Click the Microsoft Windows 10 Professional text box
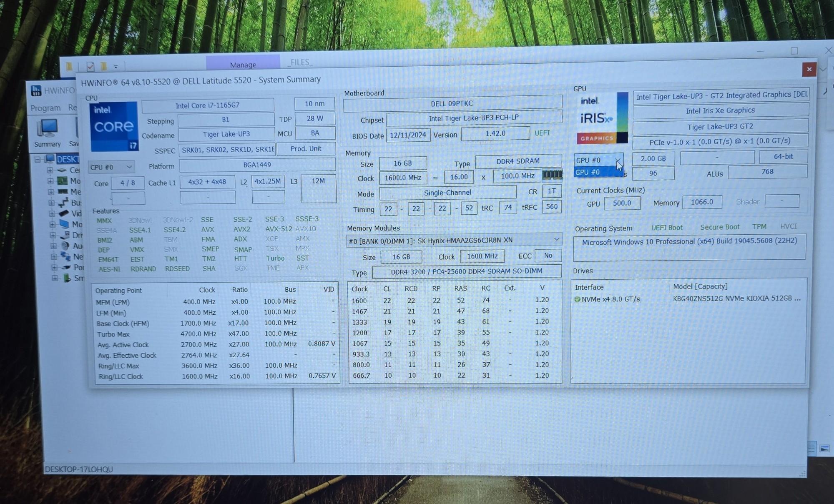The width and height of the screenshot is (834, 504). (689, 247)
